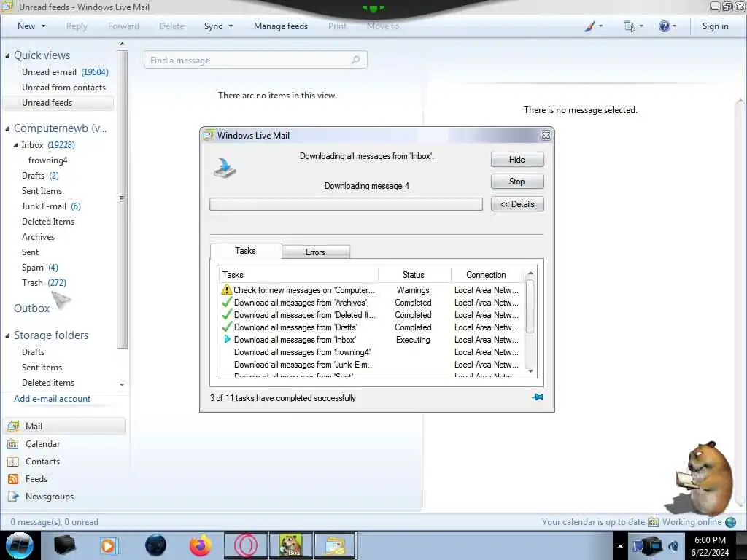Click the volume speaker tray icon
This screenshot has width=747, height=560.
click(673, 546)
